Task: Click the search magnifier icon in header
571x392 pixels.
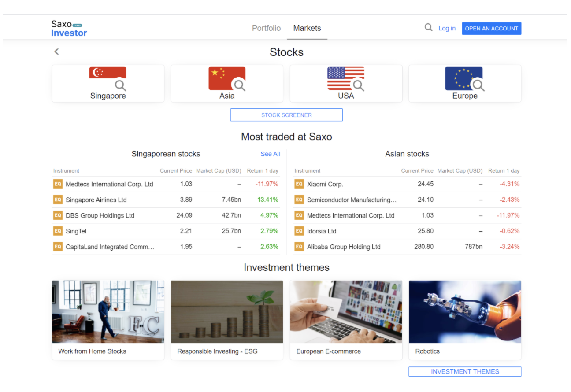Action: (428, 28)
